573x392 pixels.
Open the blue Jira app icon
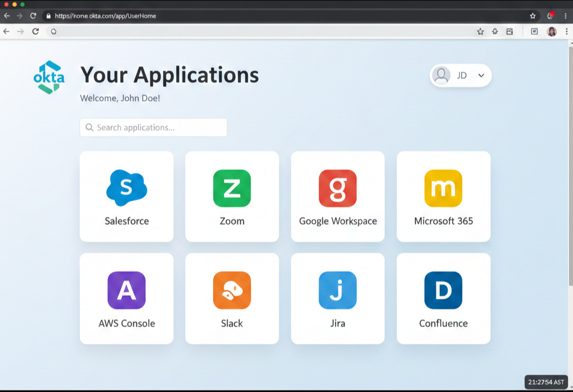click(x=337, y=290)
